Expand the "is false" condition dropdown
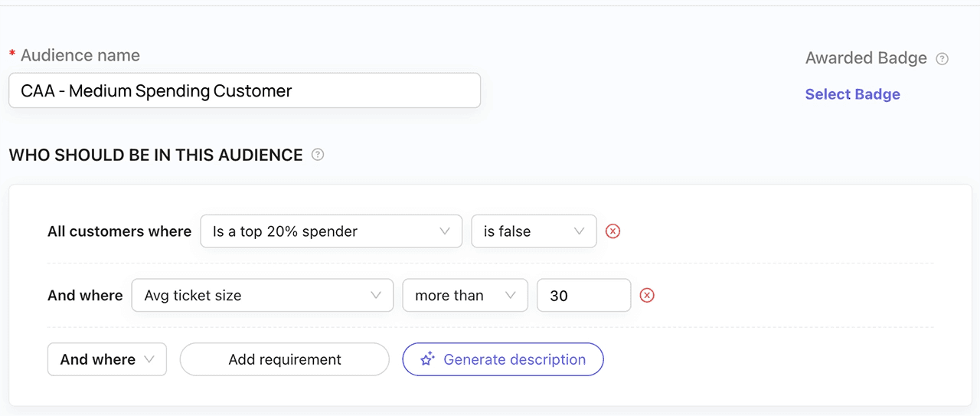Image resolution: width=980 pixels, height=416 pixels. point(534,231)
